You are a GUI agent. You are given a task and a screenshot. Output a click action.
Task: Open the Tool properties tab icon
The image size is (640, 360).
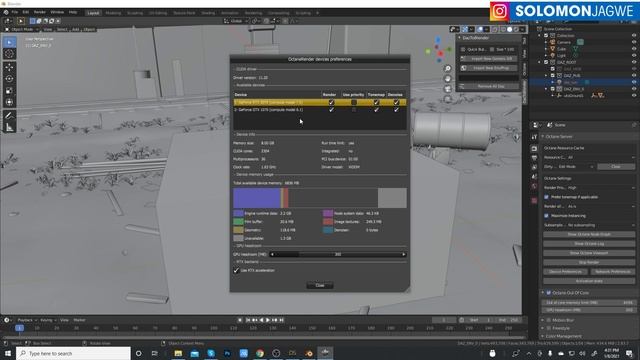tap(534, 137)
